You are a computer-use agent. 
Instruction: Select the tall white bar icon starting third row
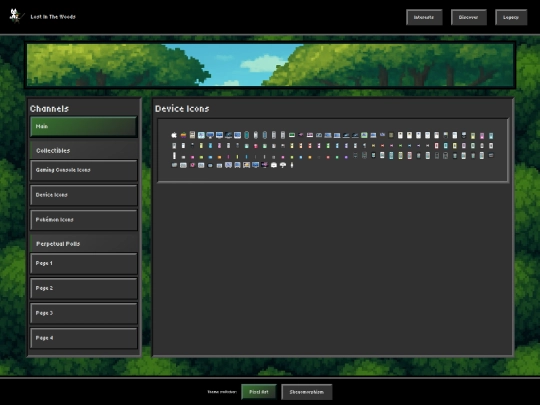pyautogui.click(x=174, y=156)
